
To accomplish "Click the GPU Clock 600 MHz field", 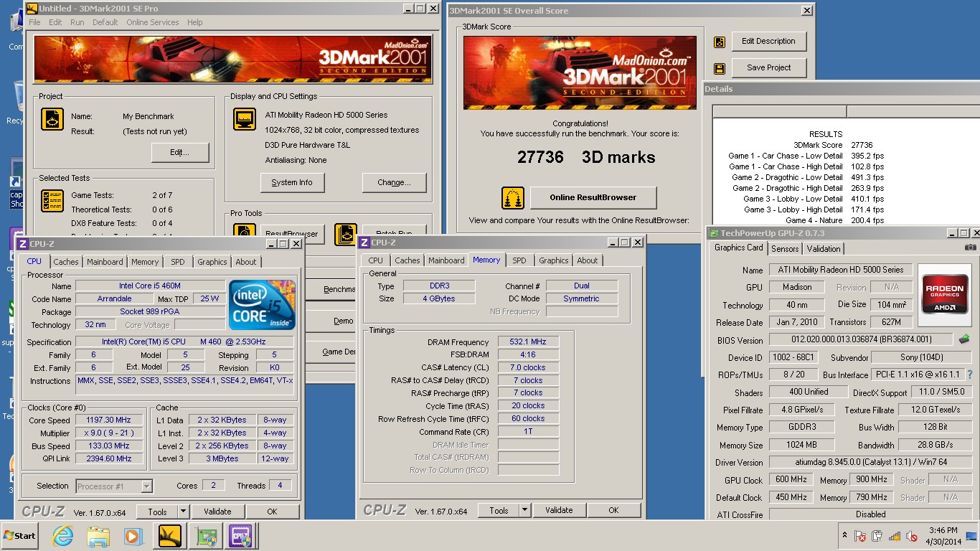I will pos(791,479).
